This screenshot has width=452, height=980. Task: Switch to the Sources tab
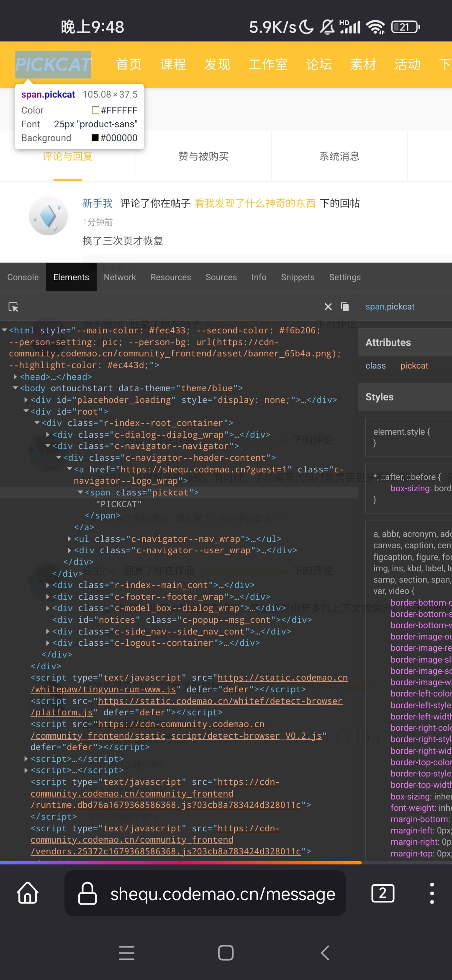221,277
